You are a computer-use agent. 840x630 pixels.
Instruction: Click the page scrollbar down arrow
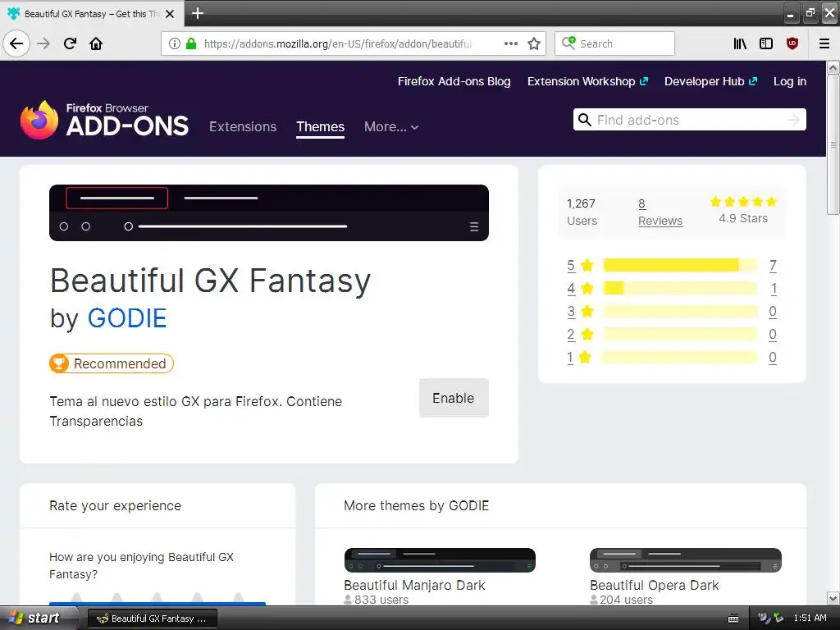tap(833, 598)
